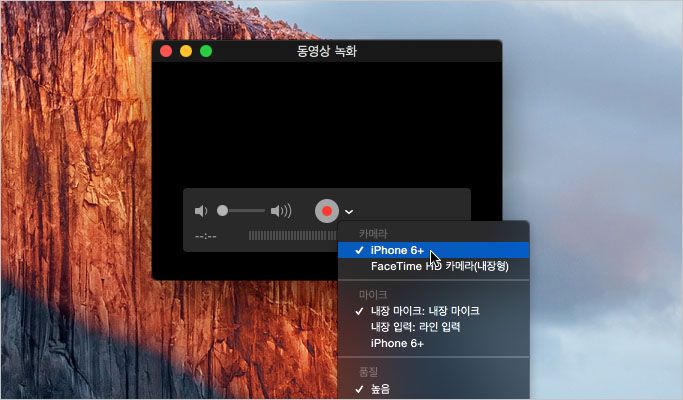Select iPhone 6+ as camera

pyautogui.click(x=433, y=250)
